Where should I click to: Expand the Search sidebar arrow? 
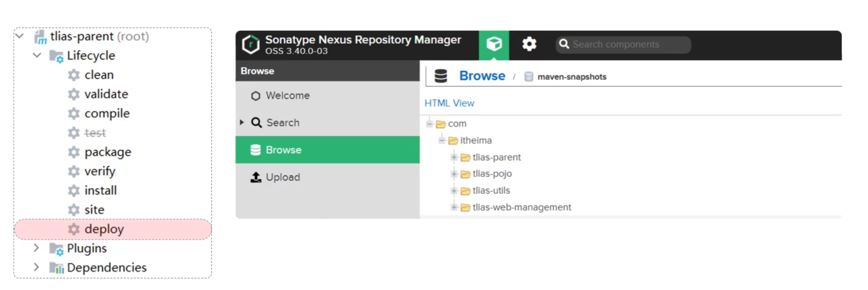(x=242, y=122)
